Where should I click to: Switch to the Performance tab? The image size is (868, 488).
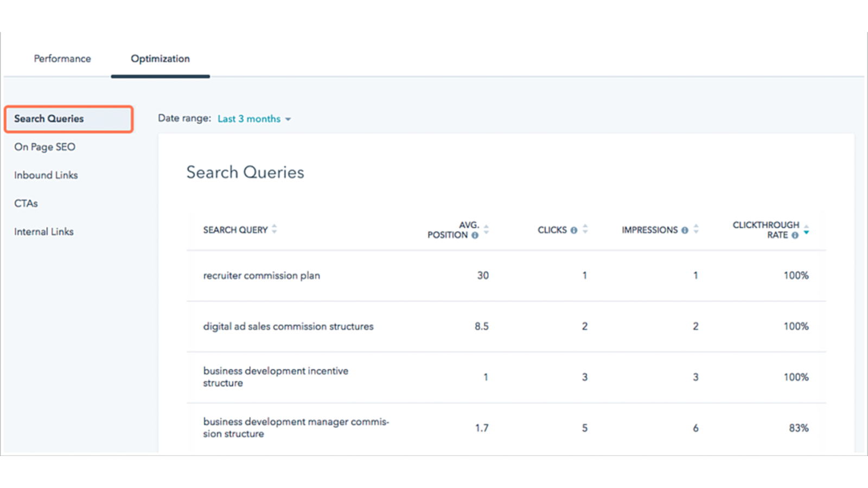coord(62,59)
